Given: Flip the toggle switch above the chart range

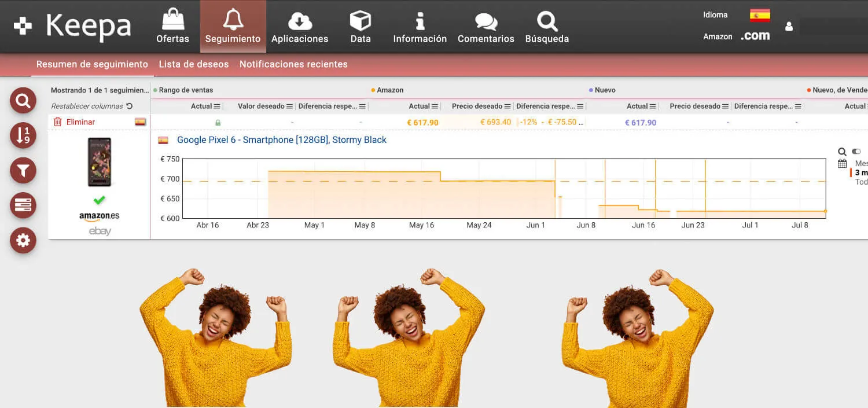Looking at the screenshot, I should pos(856,152).
